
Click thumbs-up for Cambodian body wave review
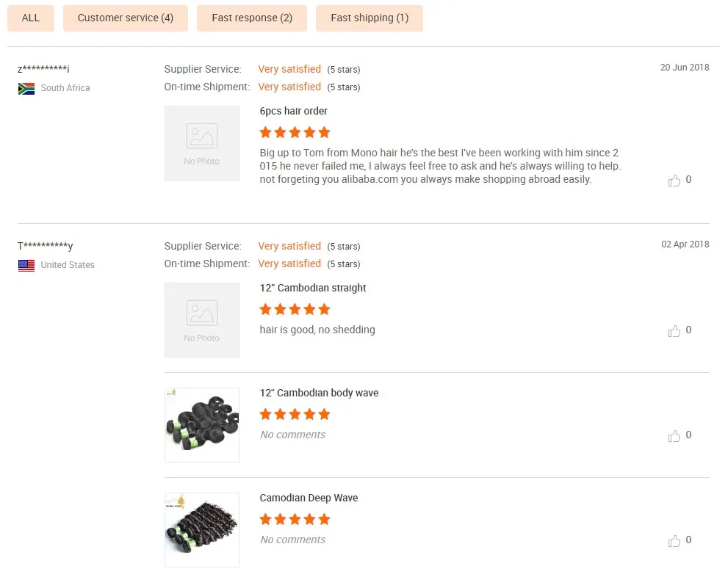674,436
